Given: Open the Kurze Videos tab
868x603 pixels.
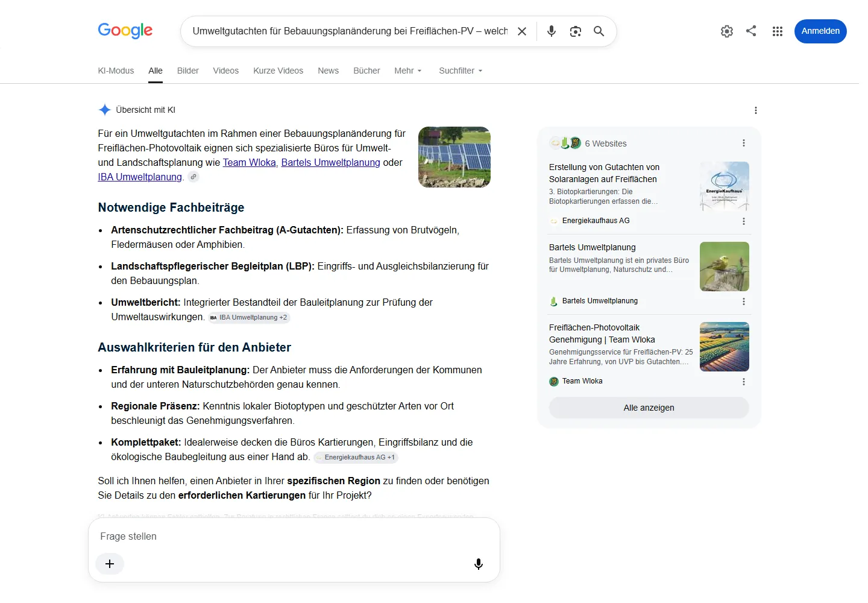Looking at the screenshot, I should 278,71.
